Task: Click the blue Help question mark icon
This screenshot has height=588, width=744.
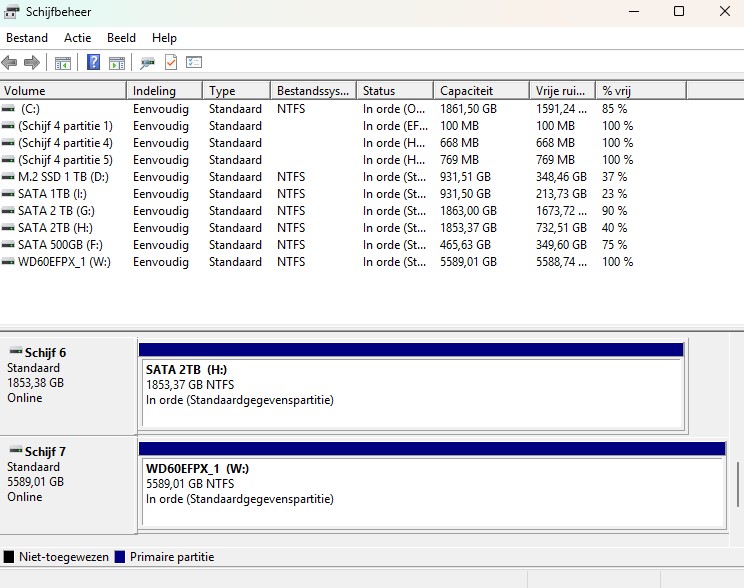Action: pos(93,62)
